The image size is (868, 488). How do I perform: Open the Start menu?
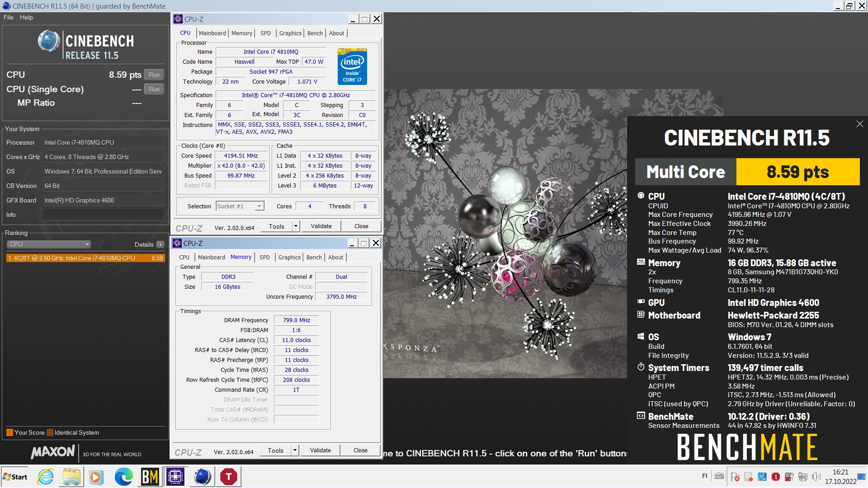[x=15, y=477]
